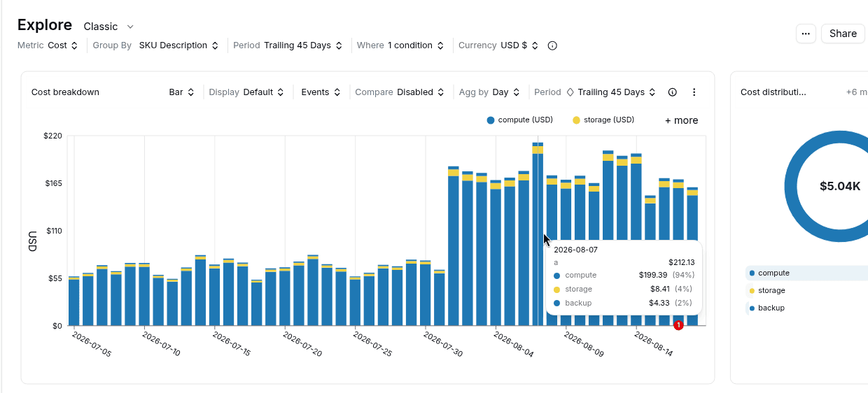This screenshot has width=868, height=393.
Task: Open the Events dropdown
Action: 321,92
